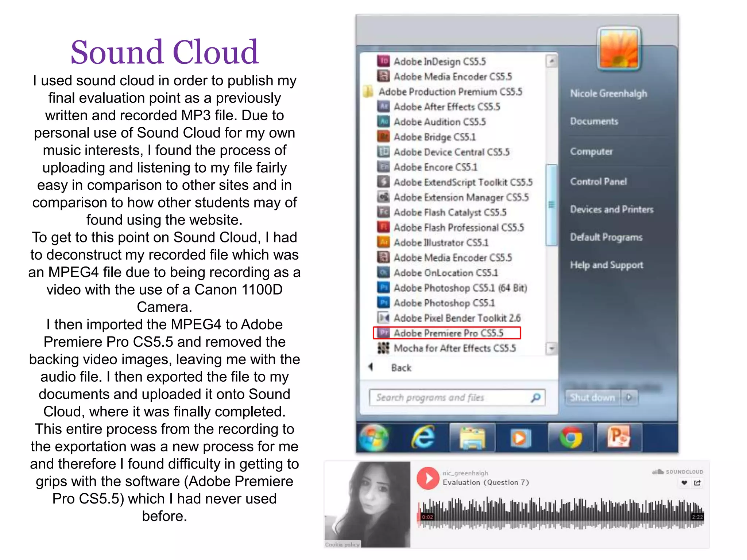Open the SoundCloud logo link

click(x=678, y=471)
